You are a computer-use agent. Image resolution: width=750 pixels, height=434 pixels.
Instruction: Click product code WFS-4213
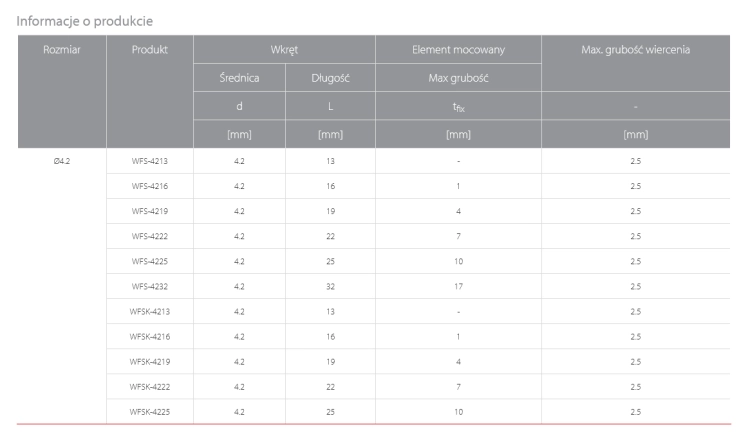point(150,161)
